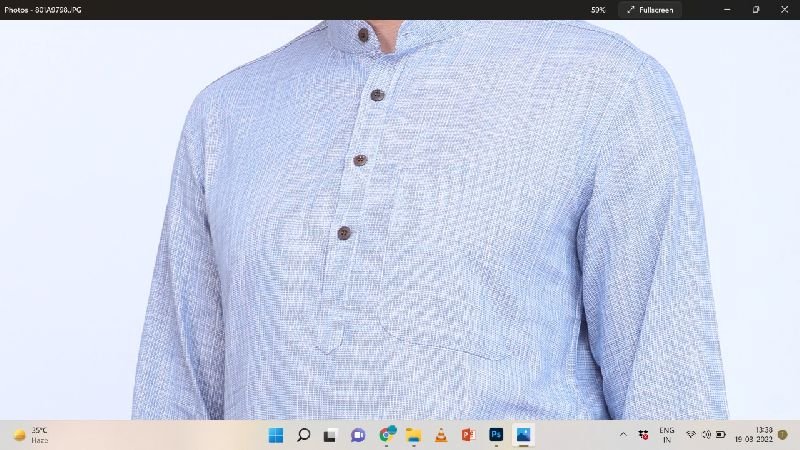Launch VLC media player from the taskbar
Screen dimensions: 800x450
pyautogui.click(x=440, y=435)
